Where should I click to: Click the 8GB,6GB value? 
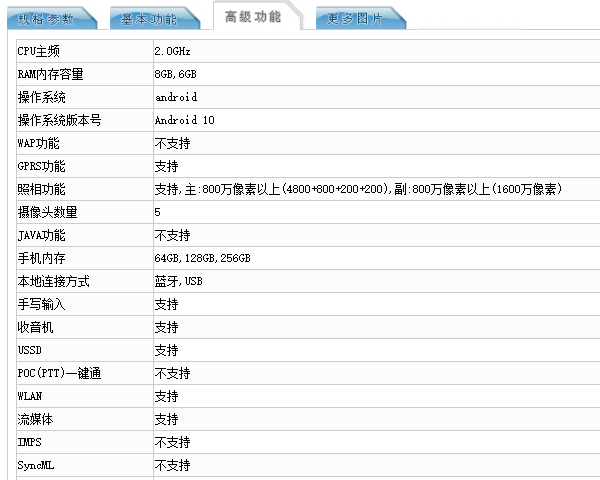pos(176,74)
